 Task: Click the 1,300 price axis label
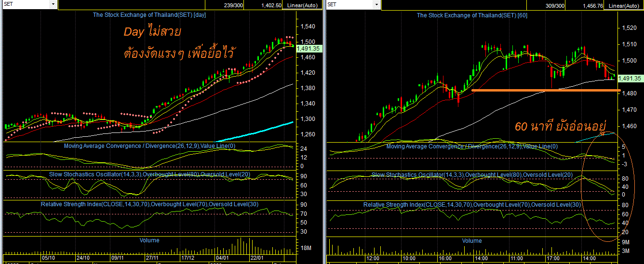coord(308,119)
